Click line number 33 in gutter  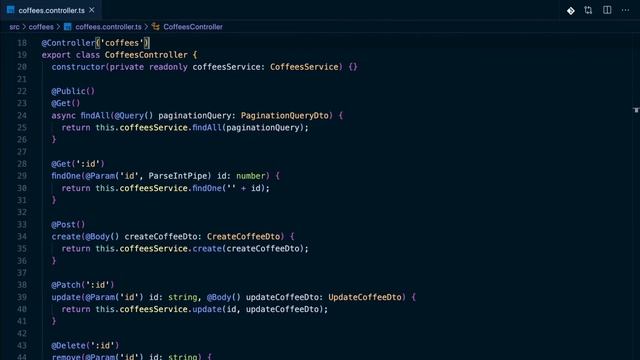[x=22, y=224]
